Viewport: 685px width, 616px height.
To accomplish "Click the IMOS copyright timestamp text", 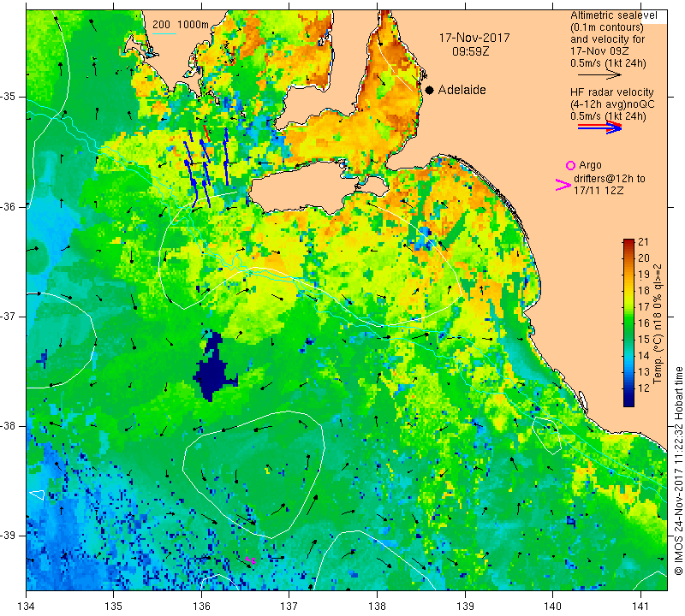I will point(678,471).
